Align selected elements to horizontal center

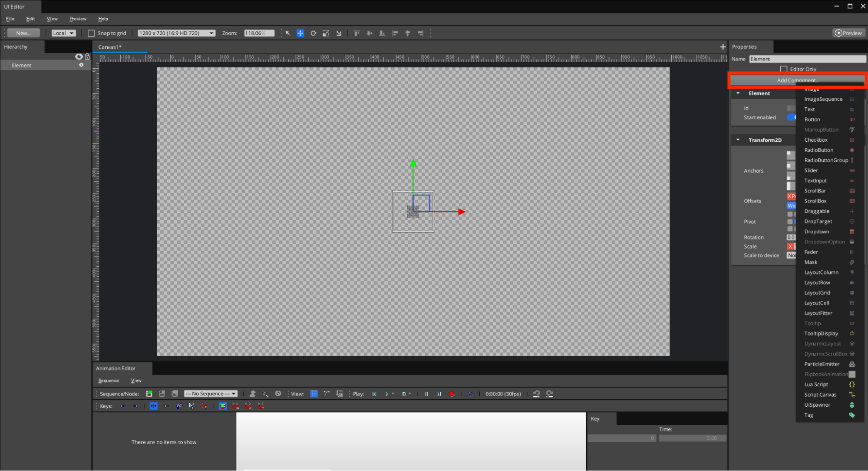[x=408, y=33]
